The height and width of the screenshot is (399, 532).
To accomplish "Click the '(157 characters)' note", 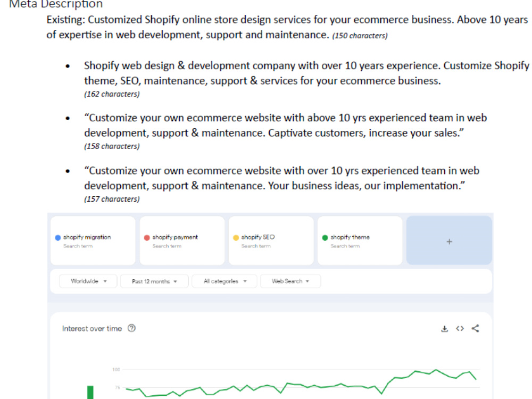I will click(112, 199).
